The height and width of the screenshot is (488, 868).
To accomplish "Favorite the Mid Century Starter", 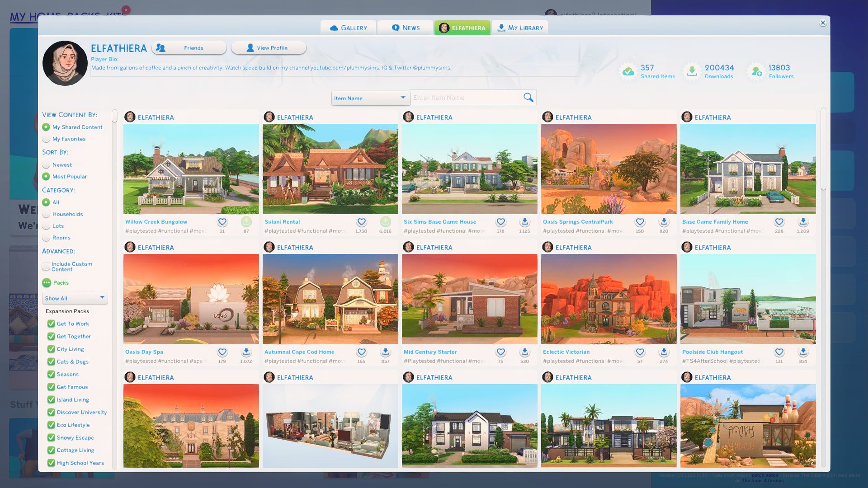I will (500, 352).
